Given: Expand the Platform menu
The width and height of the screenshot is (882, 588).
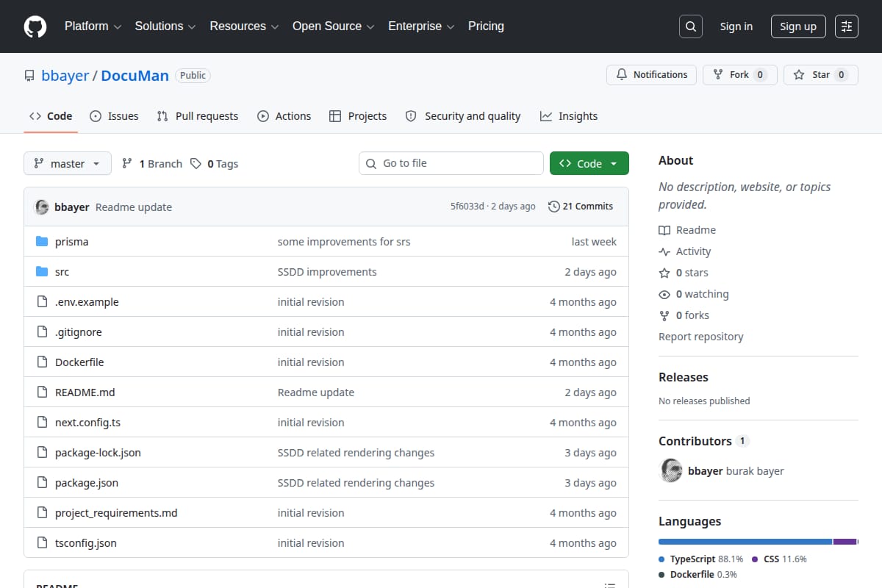Looking at the screenshot, I should click(93, 26).
